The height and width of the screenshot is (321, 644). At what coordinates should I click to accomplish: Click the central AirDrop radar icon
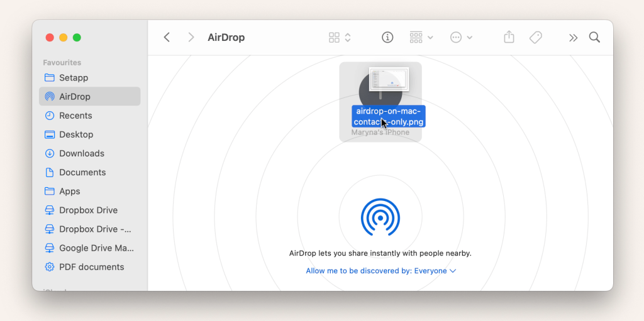pos(380,217)
